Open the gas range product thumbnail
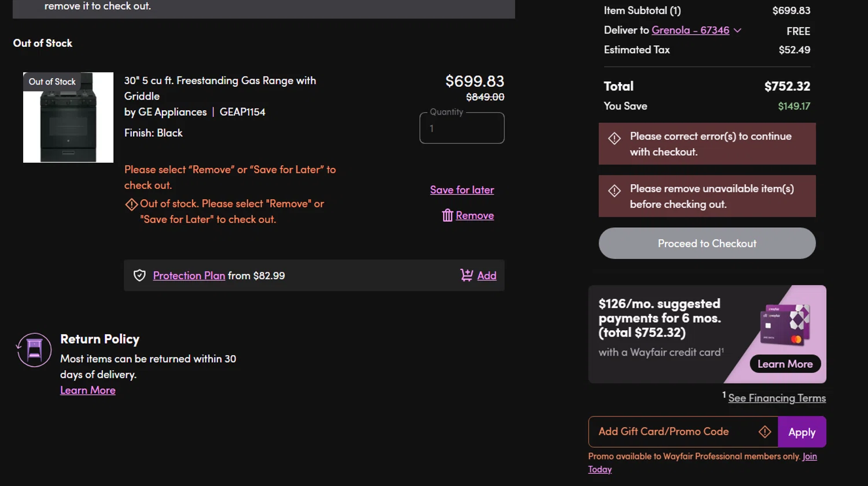The image size is (868, 486). (x=68, y=118)
